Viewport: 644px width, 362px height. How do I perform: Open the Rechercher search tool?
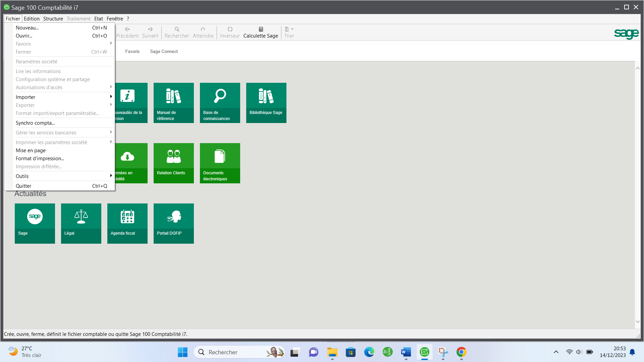[x=176, y=32]
